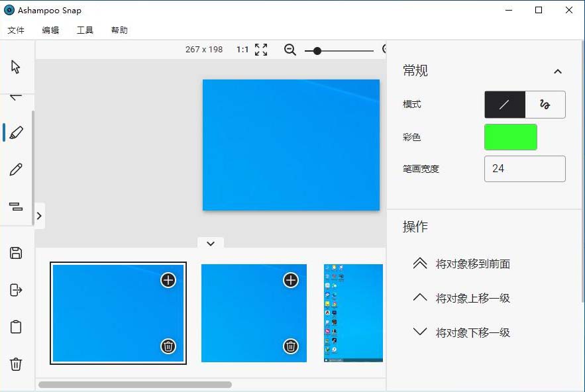585x392 pixels.
Task: Click the zoom slider handle
Action: [317, 51]
